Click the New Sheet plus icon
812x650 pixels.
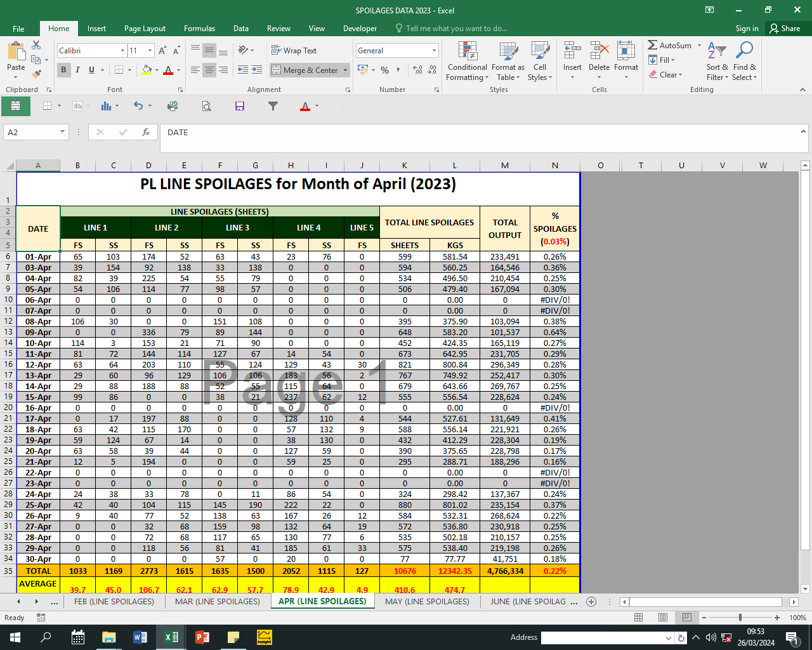tap(591, 602)
